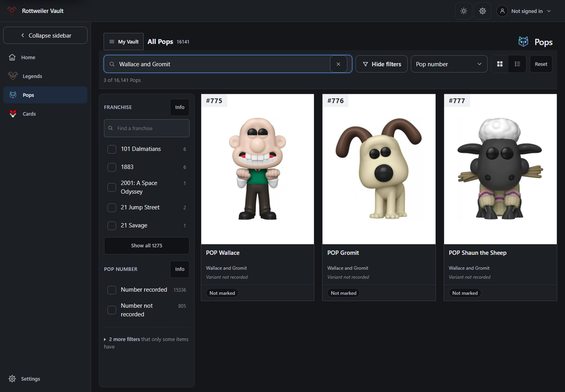565x392 pixels.
Task: Switch to light theme sun icon
Action: coord(464,11)
